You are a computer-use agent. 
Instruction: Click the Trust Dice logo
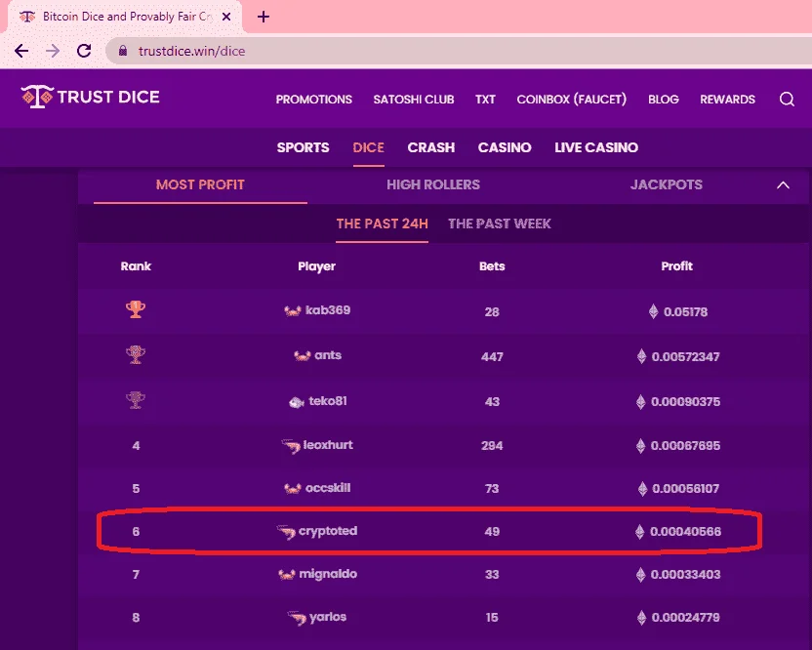90,97
